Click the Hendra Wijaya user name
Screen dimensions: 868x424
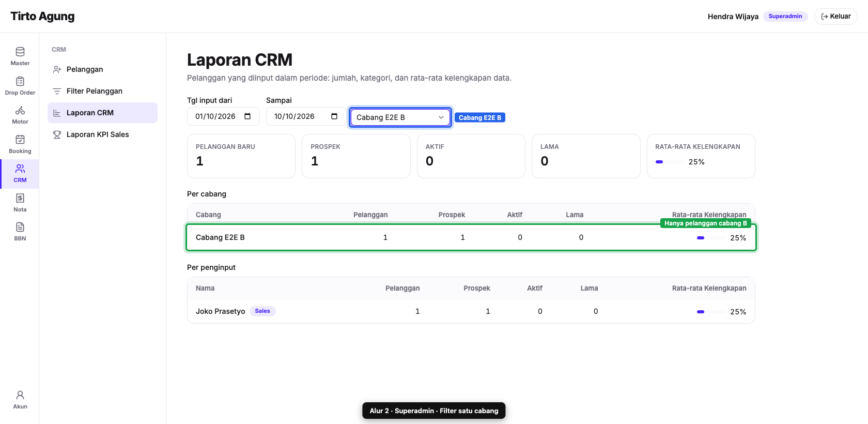733,17
